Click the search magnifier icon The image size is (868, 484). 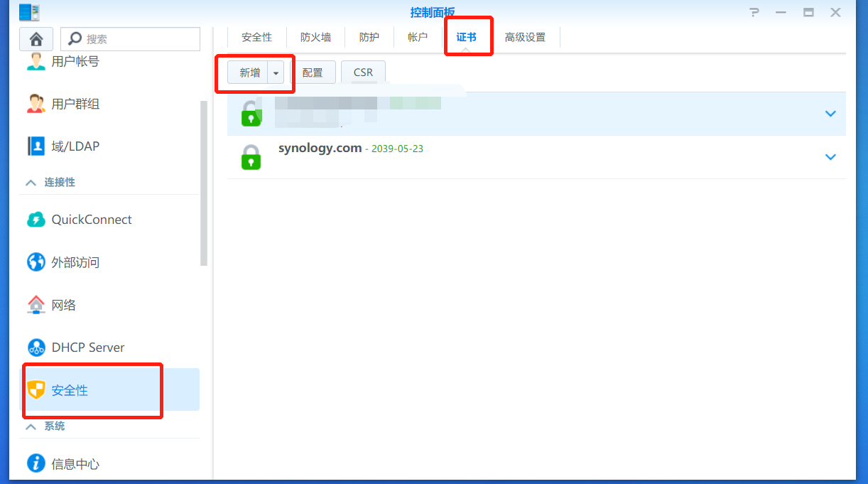[x=75, y=39]
